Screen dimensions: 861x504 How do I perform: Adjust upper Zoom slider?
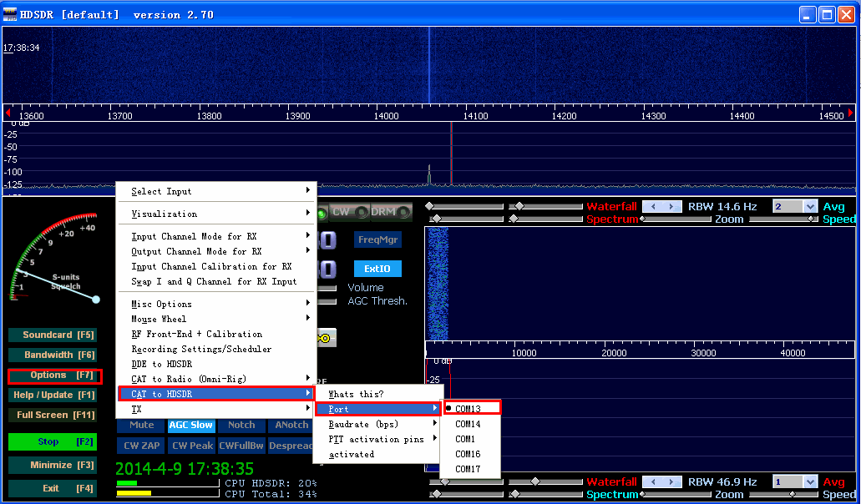[676, 219]
